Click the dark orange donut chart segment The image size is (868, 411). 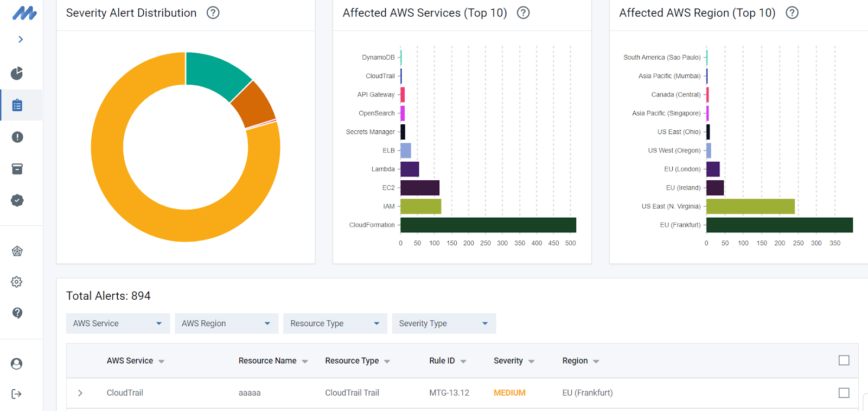[x=255, y=106]
